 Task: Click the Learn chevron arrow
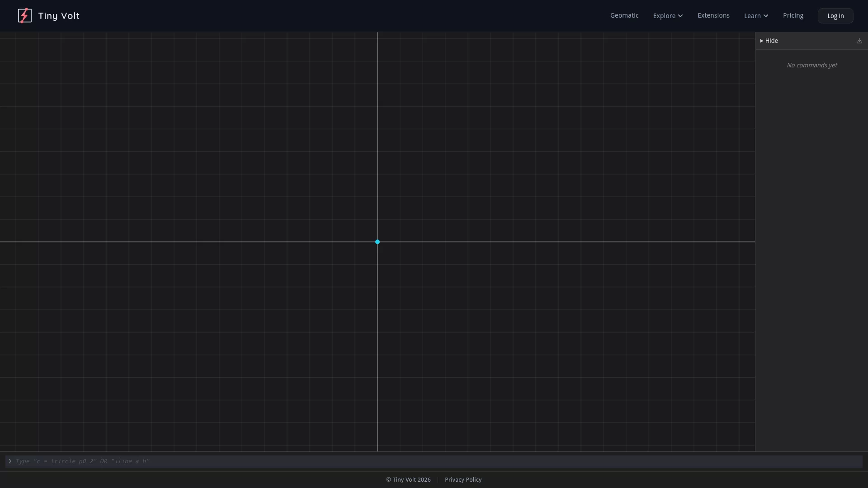(766, 16)
